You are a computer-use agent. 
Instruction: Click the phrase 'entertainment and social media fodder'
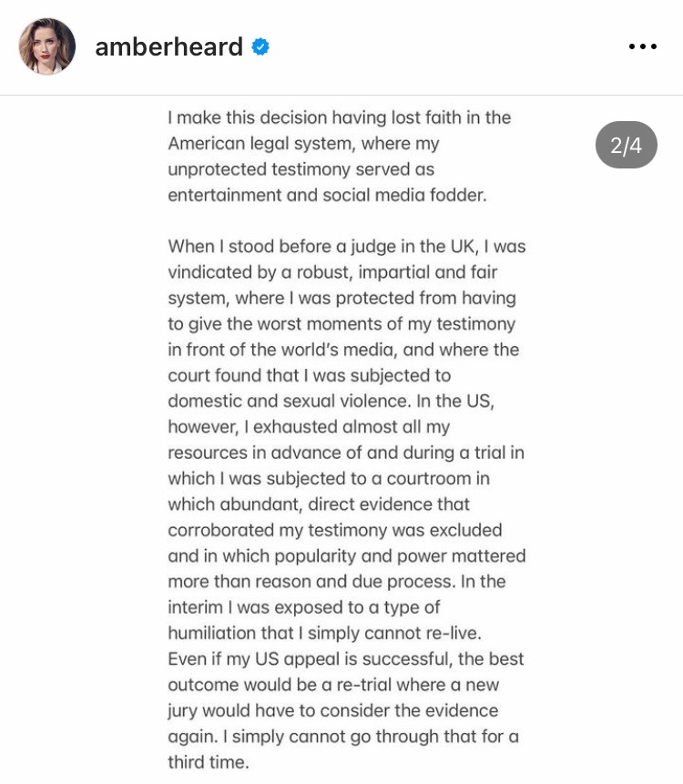click(326, 195)
